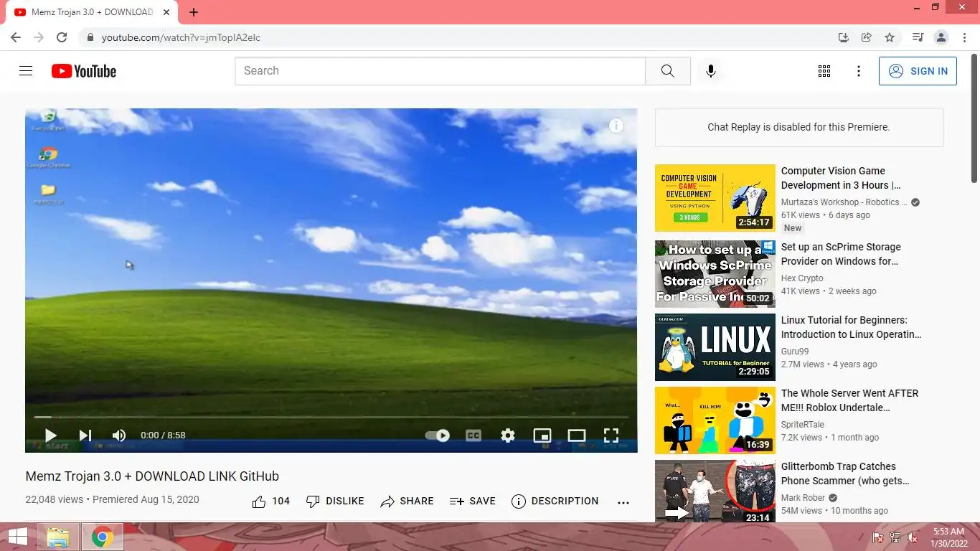This screenshot has height=551, width=980.
Task: Close the Memz Trojan tab
Action: [166, 12]
